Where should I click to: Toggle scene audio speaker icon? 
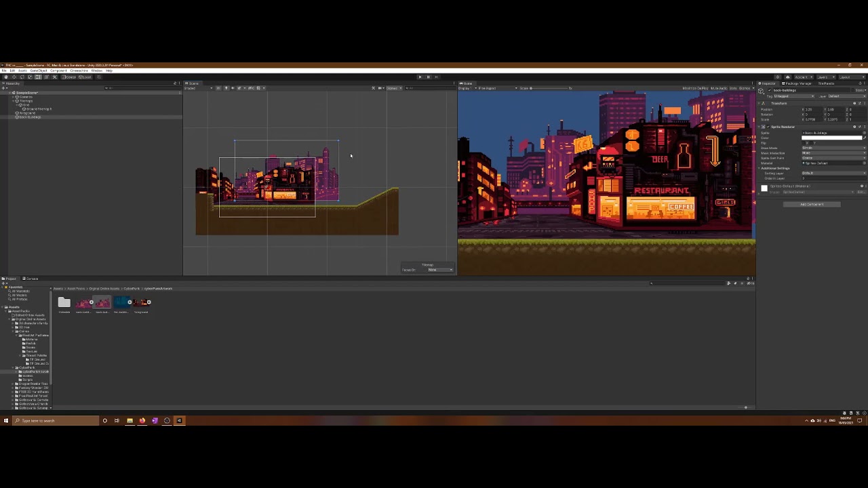tap(233, 88)
